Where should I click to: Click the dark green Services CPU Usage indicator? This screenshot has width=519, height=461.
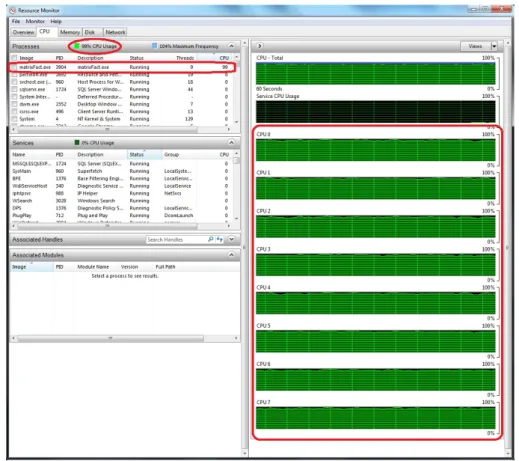pos(77,143)
